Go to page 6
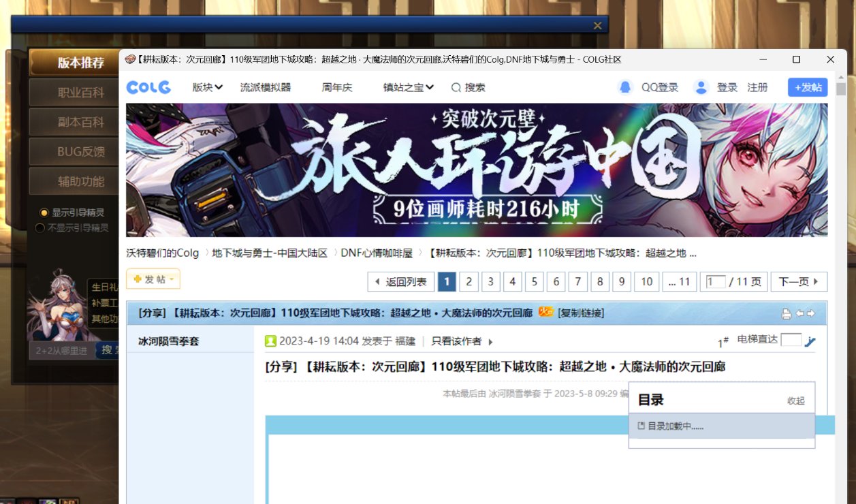The height and width of the screenshot is (504, 856). pyautogui.click(x=556, y=282)
